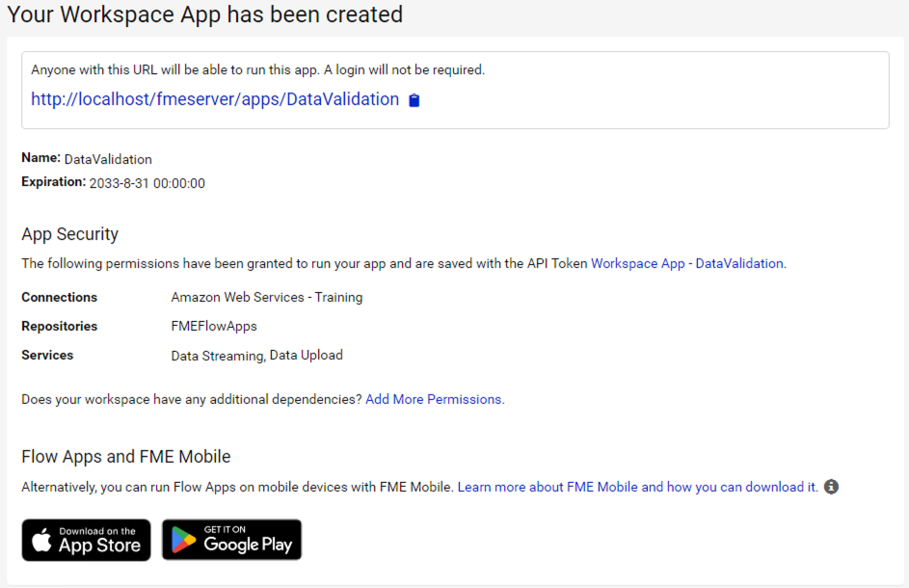Select Amazon Web Services - Training connection text

coord(266,297)
